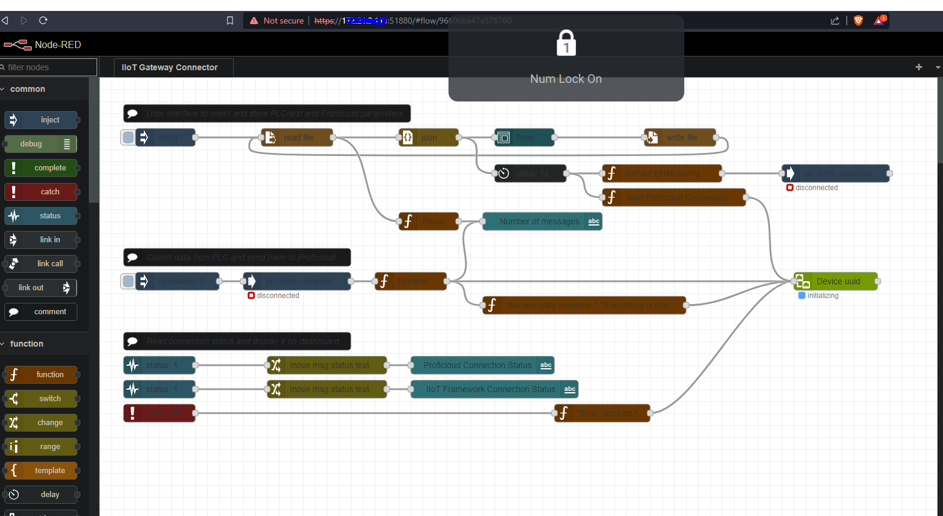The height and width of the screenshot is (516, 943).
Task: Click the Number of messages text node
Action: [x=541, y=222]
